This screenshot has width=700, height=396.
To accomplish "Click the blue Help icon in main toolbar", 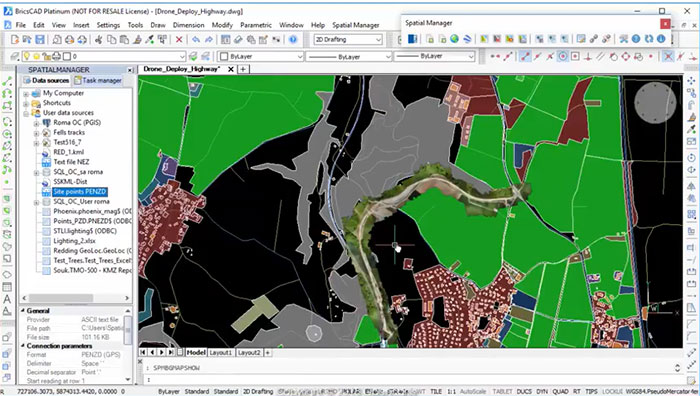I will point(293,40).
